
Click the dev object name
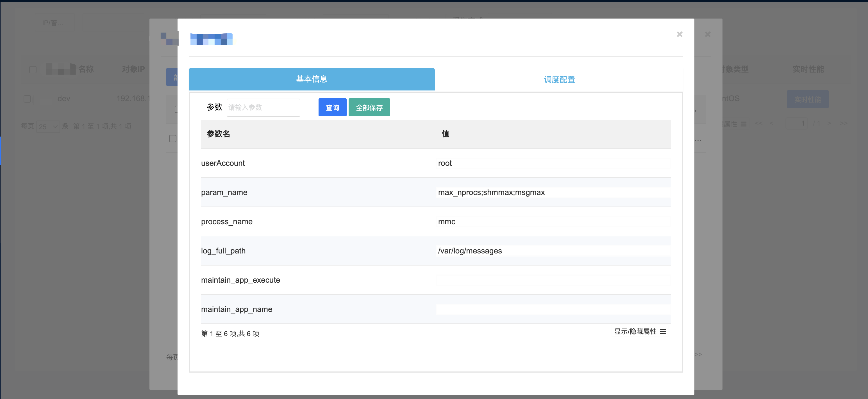click(64, 98)
